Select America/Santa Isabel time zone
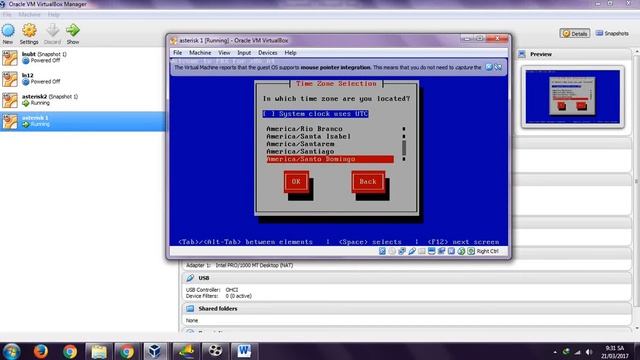This screenshot has height=360, width=640. [x=309, y=136]
